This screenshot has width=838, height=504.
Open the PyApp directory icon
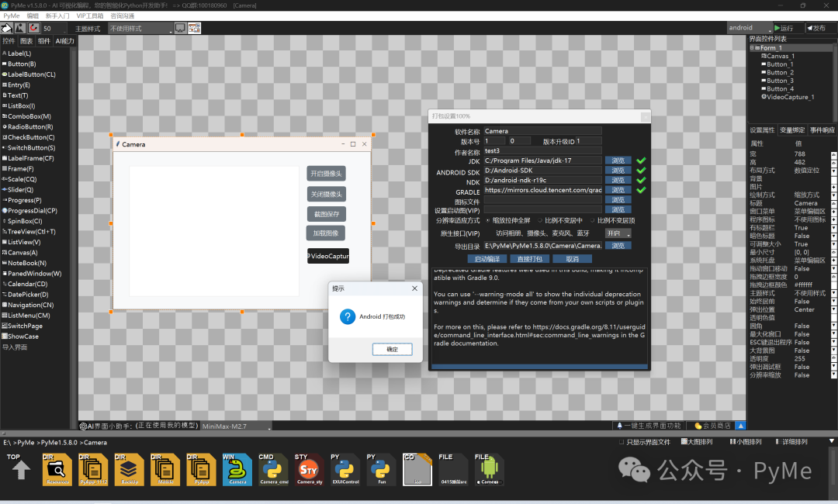point(201,469)
